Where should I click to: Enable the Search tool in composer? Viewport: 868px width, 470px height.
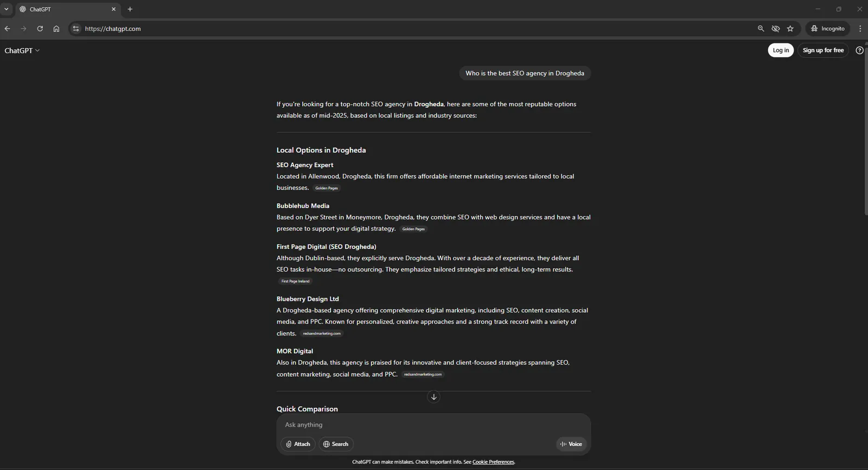336,444
